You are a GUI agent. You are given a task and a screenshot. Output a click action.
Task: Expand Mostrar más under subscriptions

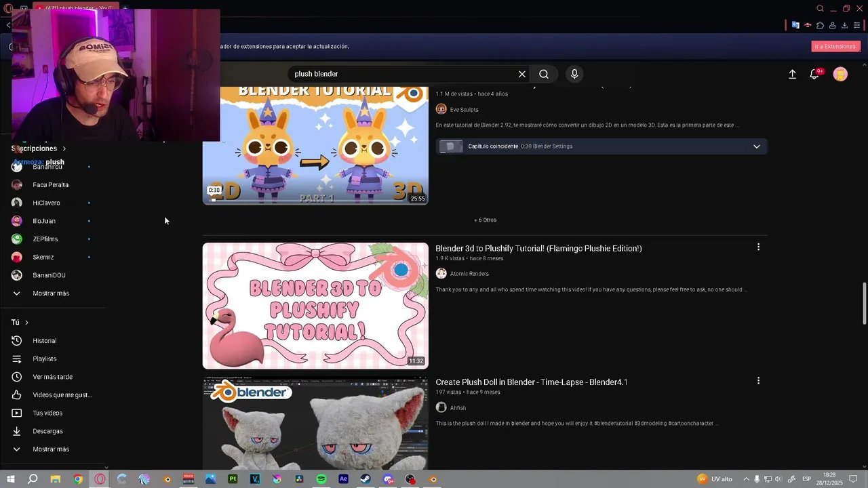(x=52, y=293)
